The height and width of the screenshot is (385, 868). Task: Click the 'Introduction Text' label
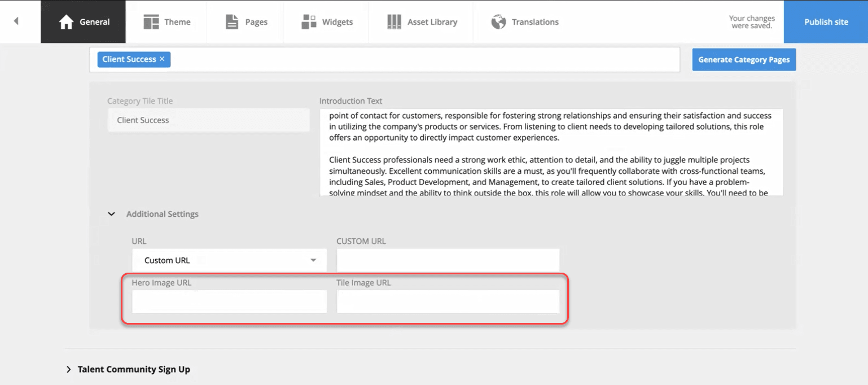point(350,101)
